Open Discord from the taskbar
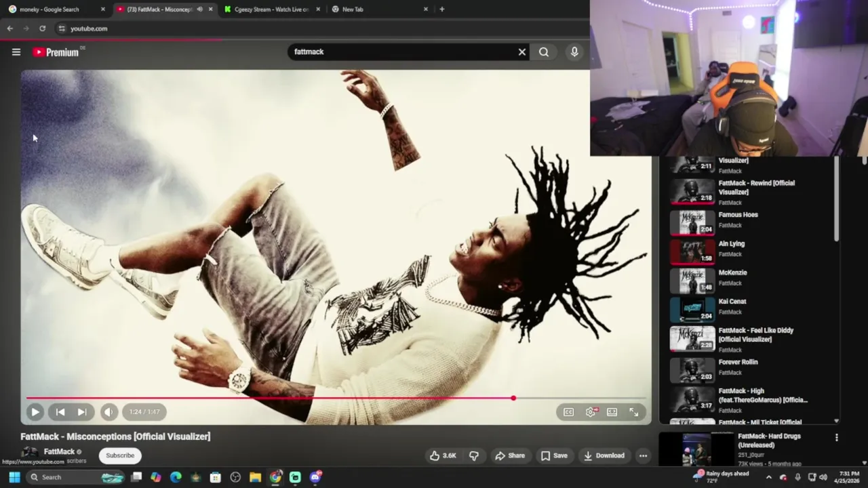 point(315,477)
